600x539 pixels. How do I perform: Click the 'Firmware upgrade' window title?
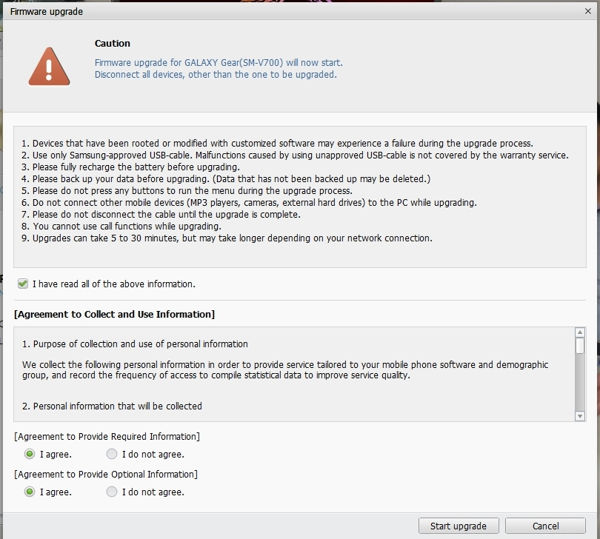pyautogui.click(x=45, y=11)
